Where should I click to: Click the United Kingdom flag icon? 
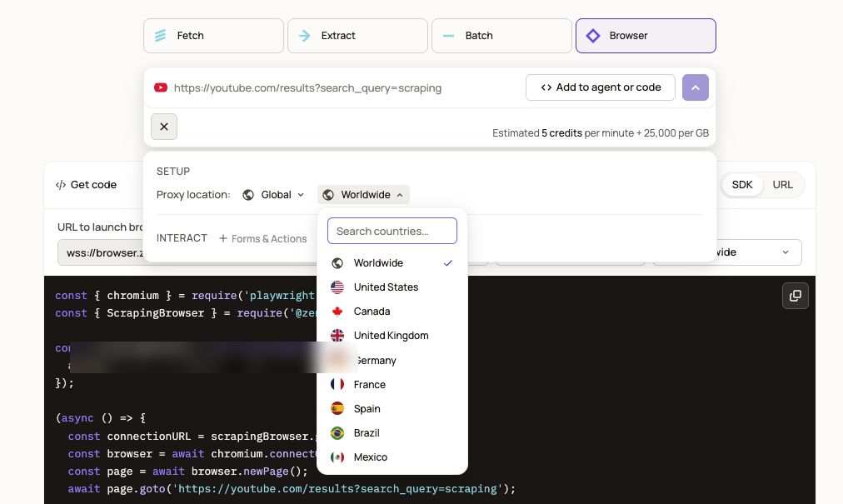[x=337, y=336]
